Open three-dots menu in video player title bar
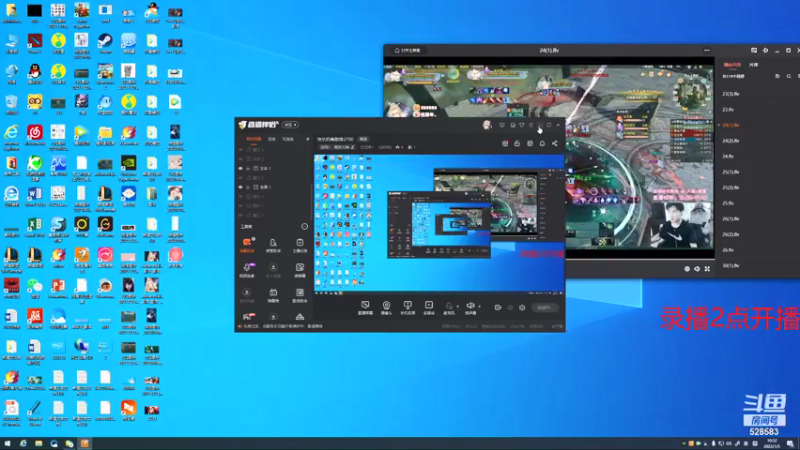Image resolution: width=800 pixels, height=450 pixels. 707,50
